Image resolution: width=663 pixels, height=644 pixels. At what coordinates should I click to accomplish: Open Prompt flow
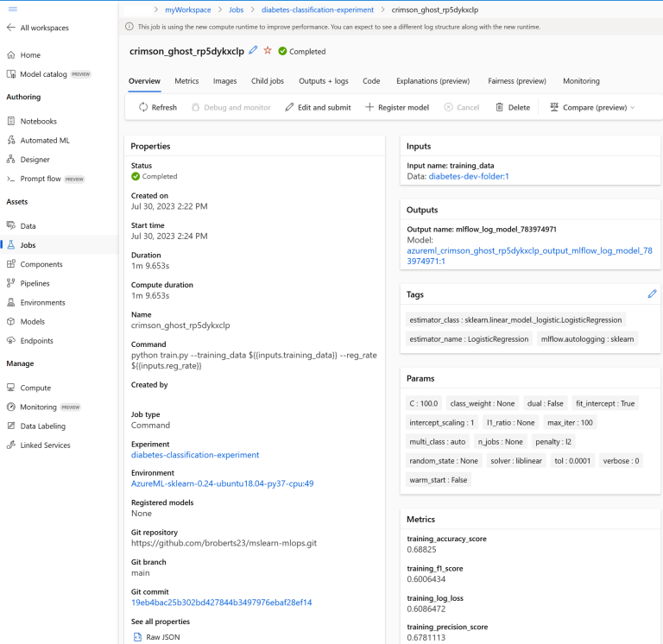pyautogui.click(x=46, y=179)
